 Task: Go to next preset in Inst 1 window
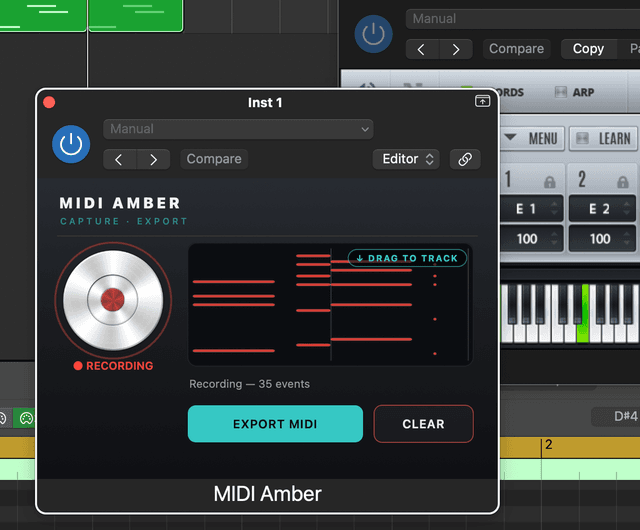coord(153,159)
